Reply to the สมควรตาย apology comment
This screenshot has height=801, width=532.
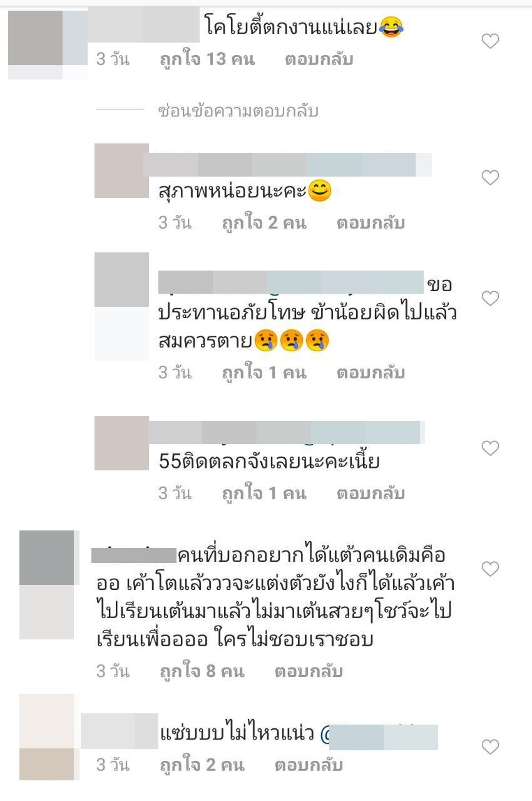371,373
